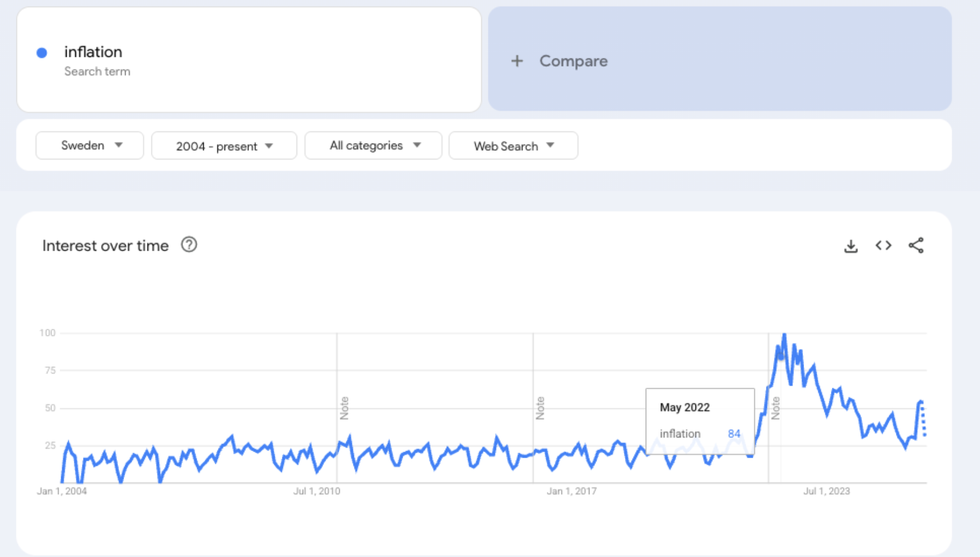Viewport: 980px width, 557px height.
Task: Open the Web Search type dropdown
Action: (513, 146)
